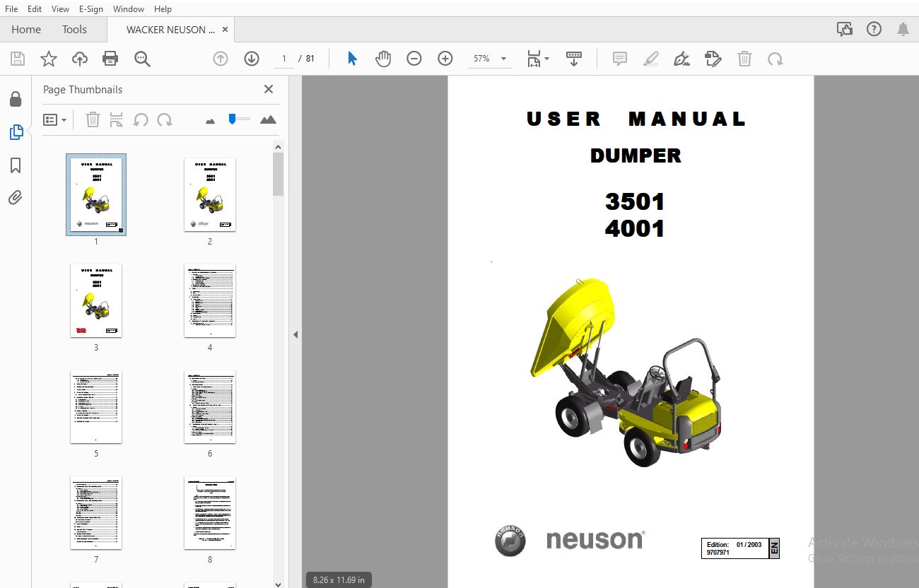Click the Save file icon
Viewport: 919px width, 588px height.
point(17,59)
